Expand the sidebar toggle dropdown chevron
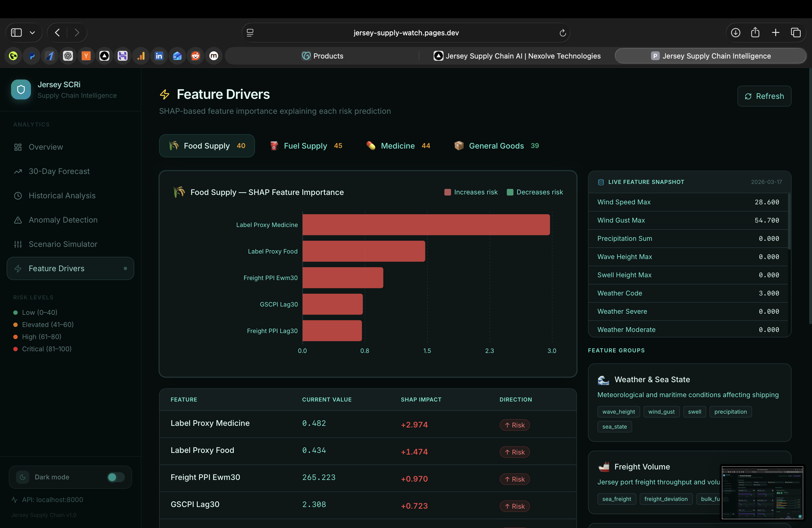Screen dimensions: 812x528 (32, 33)
